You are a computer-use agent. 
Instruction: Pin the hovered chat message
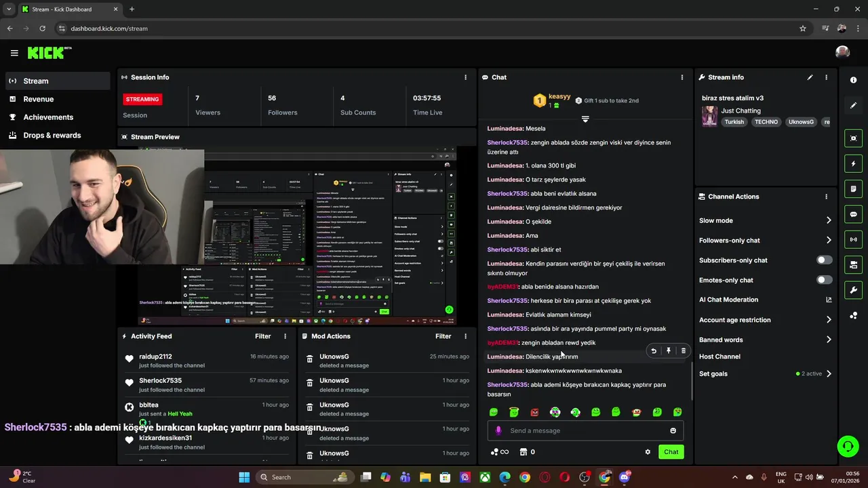pyautogui.click(x=669, y=351)
